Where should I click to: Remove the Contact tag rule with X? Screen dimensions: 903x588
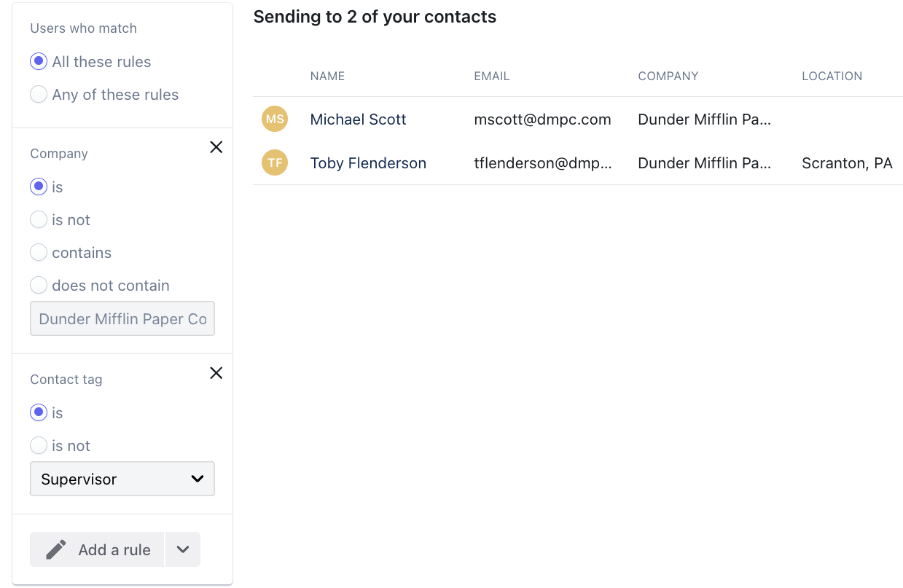pos(216,373)
